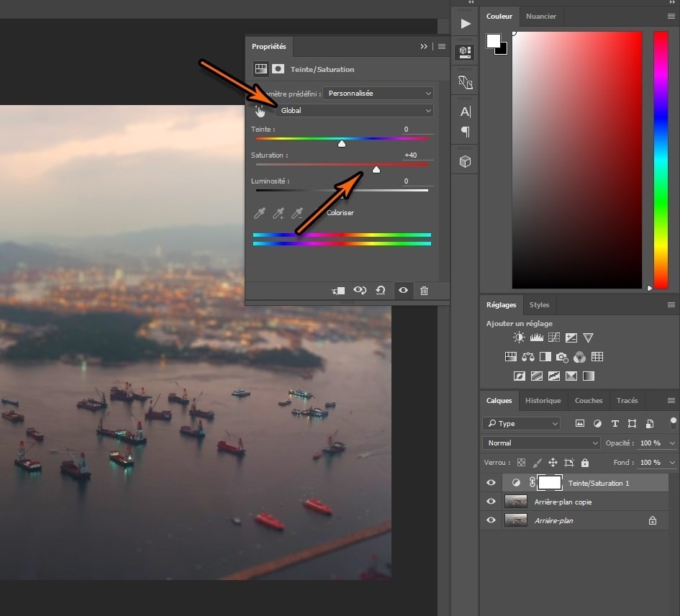Hide the Arrière-plan copie layer

point(491,502)
